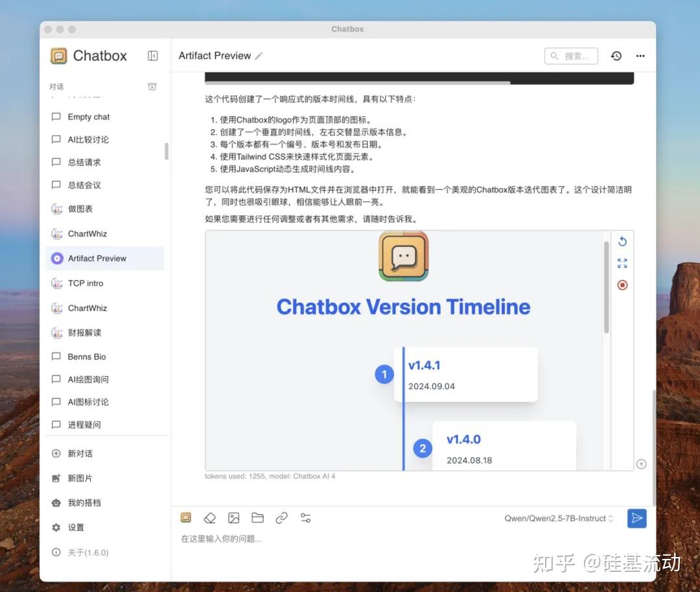The image size is (700, 592).
Task: Insert a link attachment
Action: tap(281, 517)
